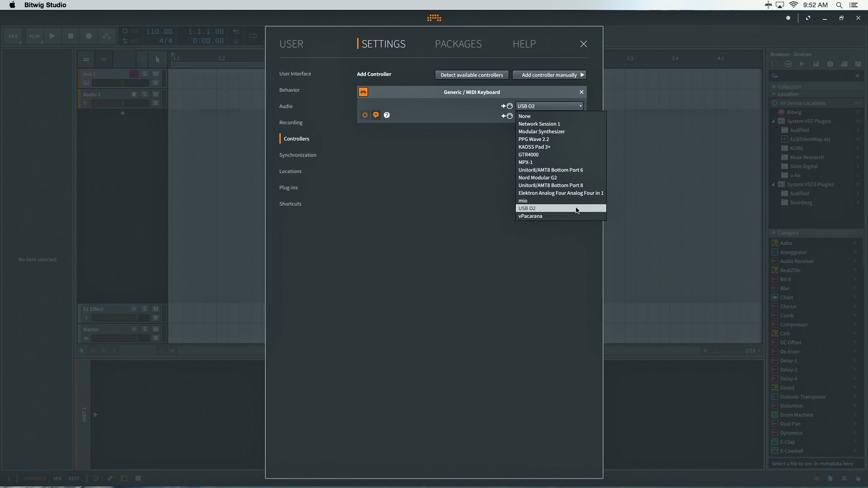The height and width of the screenshot is (488, 868).
Task: Open the USB O2 MIDI input dropdown
Action: 549,106
